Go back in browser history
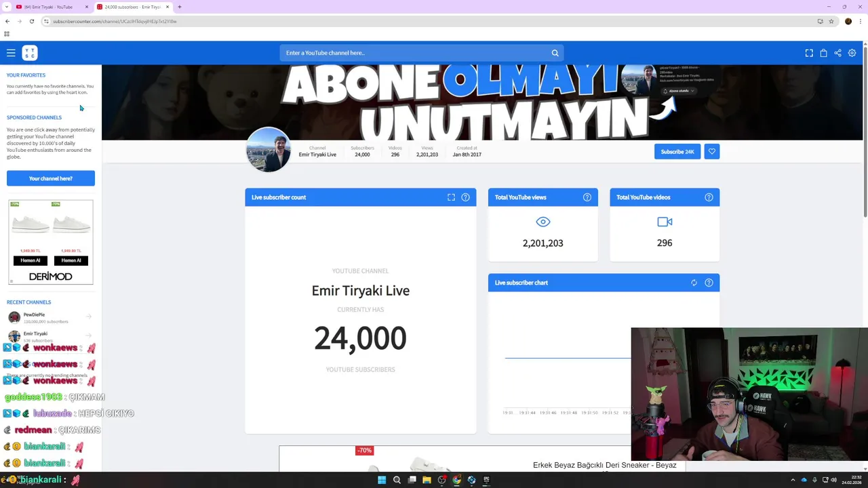This screenshot has width=868, height=488. point(7,21)
